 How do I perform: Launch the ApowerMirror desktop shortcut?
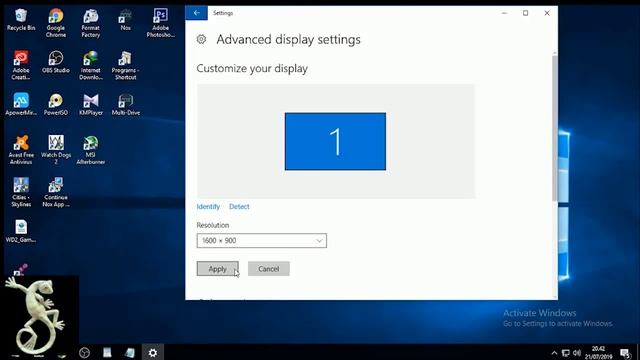click(21, 104)
